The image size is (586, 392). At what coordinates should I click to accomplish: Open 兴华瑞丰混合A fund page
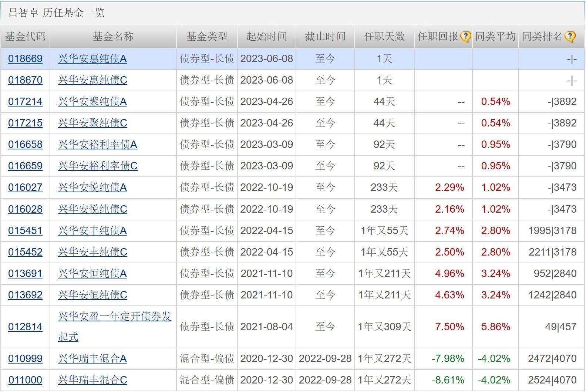click(92, 359)
